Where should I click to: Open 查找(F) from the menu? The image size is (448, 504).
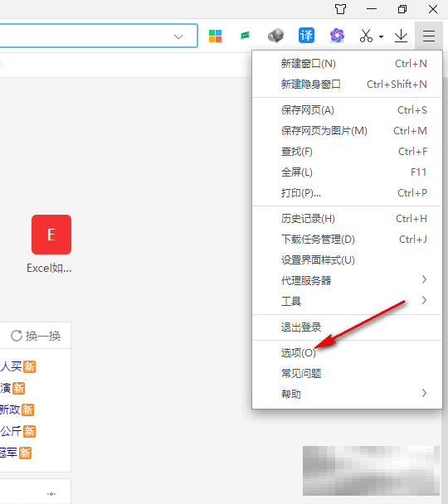[x=348, y=152]
